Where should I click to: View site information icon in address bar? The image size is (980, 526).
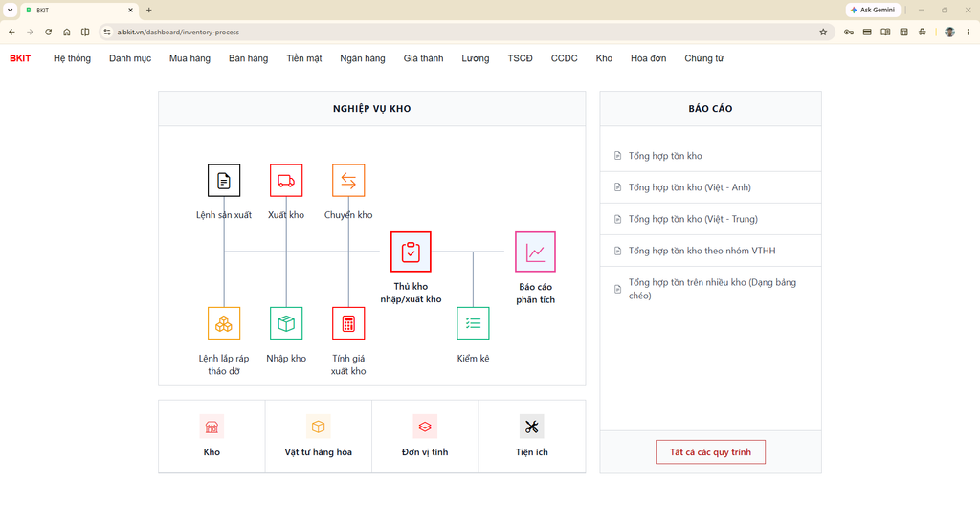(107, 32)
